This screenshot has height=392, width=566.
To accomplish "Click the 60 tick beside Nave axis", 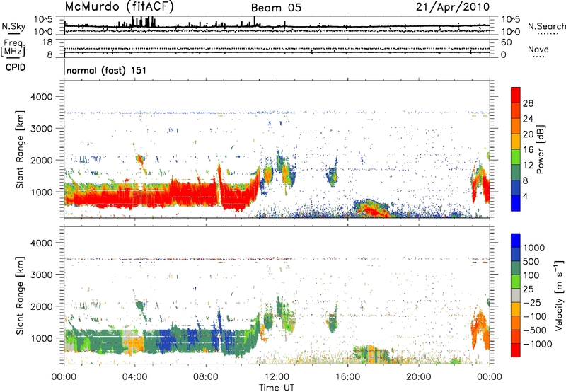I will click(x=506, y=42).
